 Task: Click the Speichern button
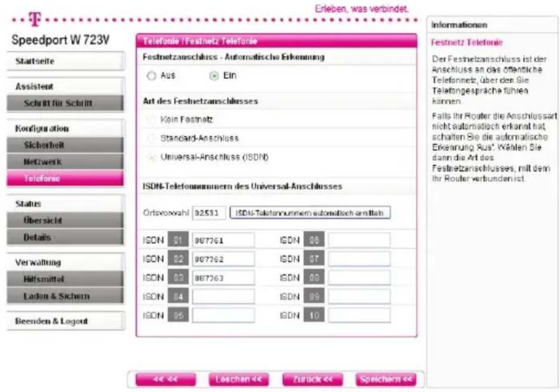coord(386,379)
